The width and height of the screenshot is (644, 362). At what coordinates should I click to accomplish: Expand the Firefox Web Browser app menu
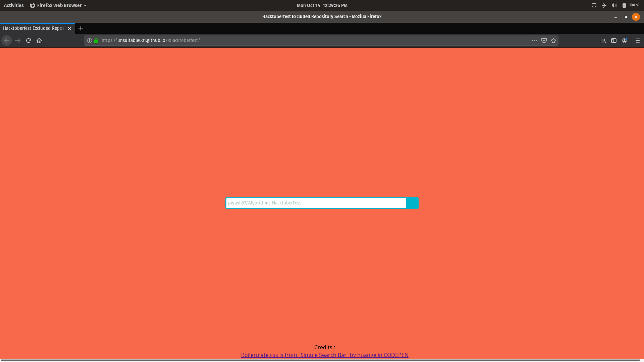tap(59, 5)
